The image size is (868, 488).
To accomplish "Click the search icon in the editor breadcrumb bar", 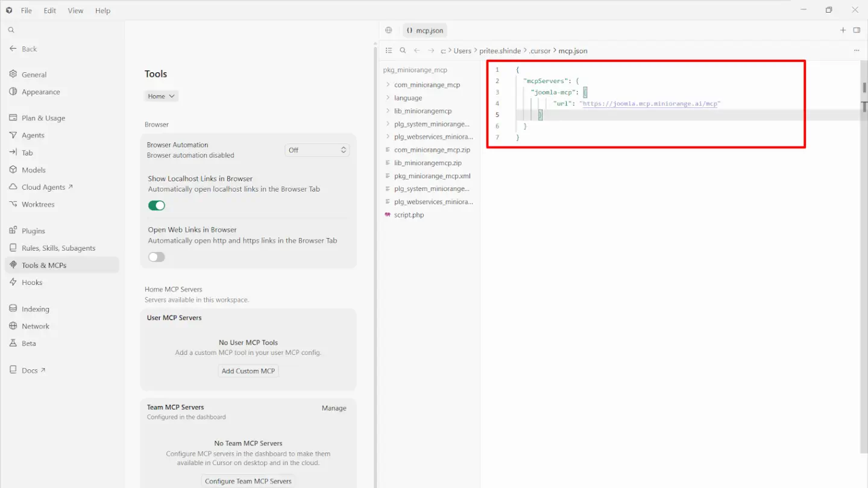I will coord(403,51).
